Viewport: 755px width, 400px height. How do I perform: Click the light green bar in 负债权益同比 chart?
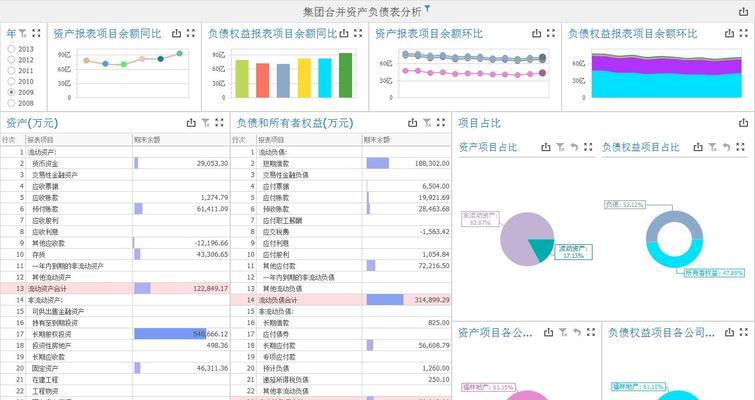coord(242,79)
